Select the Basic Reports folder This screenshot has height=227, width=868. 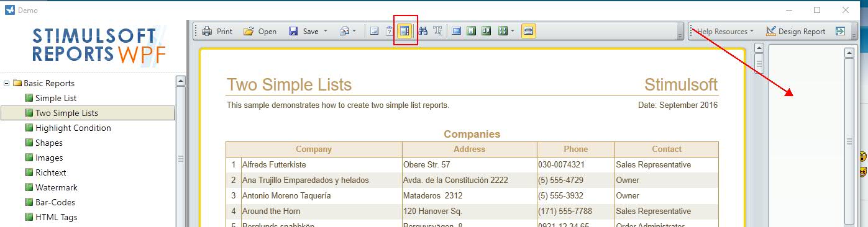pos(49,83)
